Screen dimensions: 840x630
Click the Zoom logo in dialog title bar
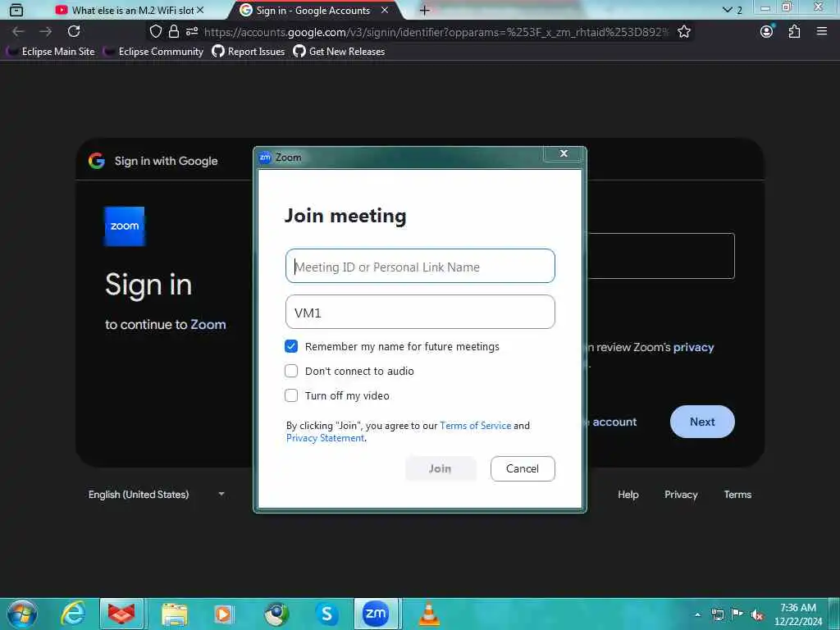(x=265, y=157)
